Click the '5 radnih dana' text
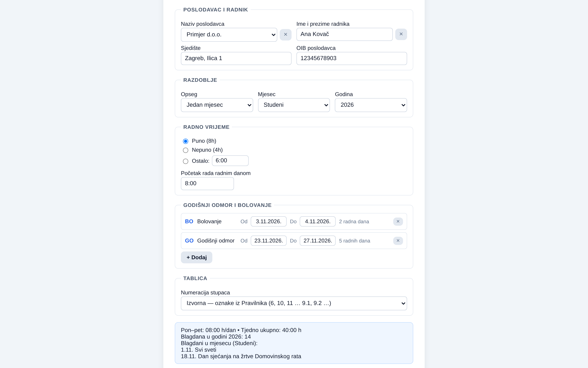 354,241
